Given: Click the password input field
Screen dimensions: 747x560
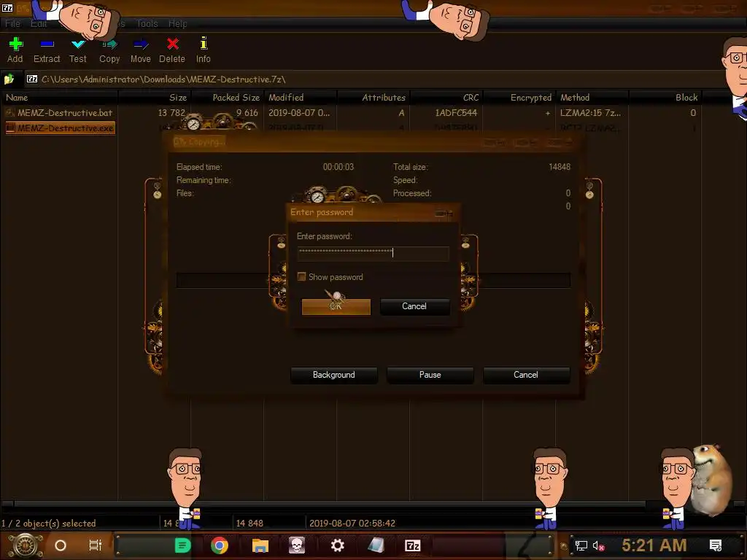Looking at the screenshot, I should tap(373, 253).
